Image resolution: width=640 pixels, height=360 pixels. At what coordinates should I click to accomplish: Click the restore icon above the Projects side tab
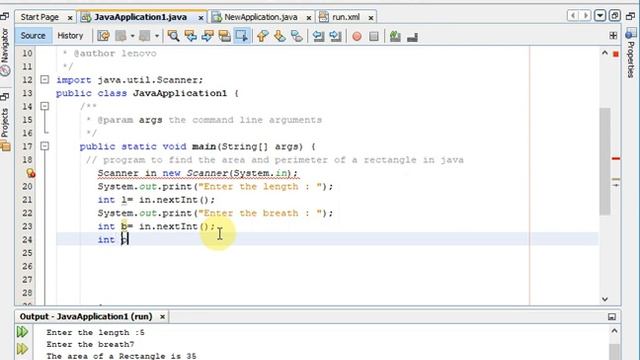[5, 97]
